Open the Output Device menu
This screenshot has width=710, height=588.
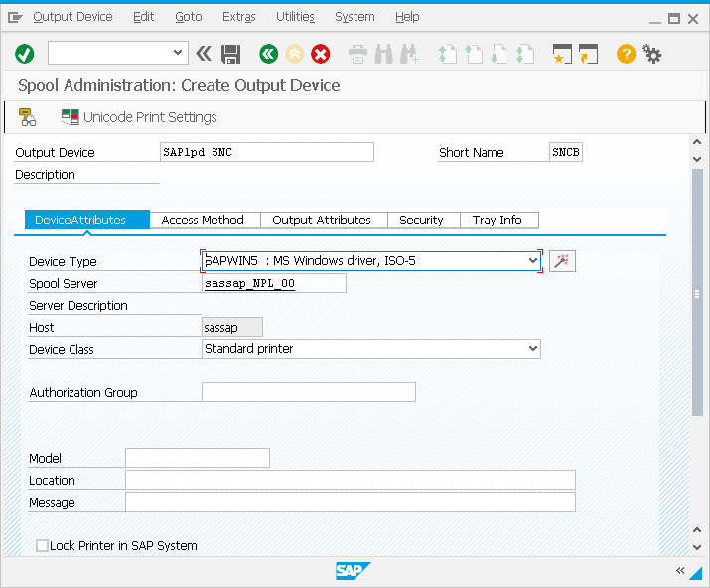point(72,17)
